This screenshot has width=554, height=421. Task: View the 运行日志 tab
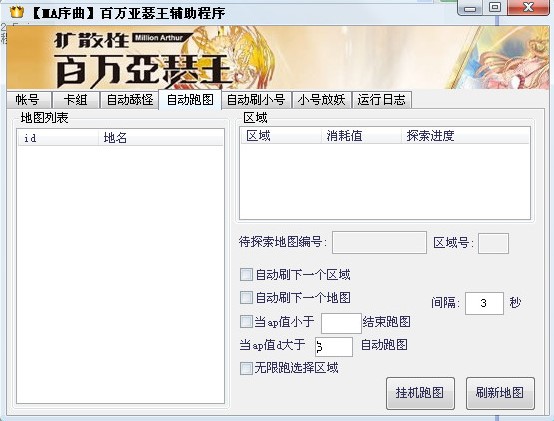382,100
